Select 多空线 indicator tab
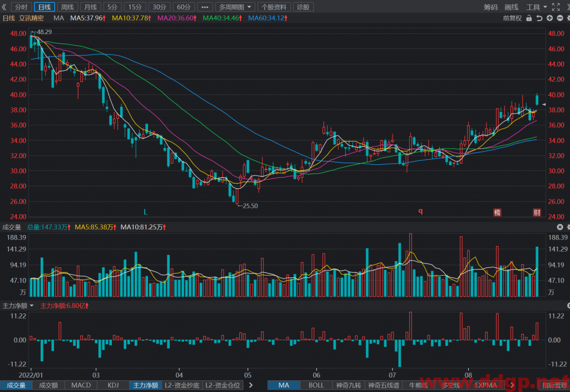570x392 pixels. click(450, 385)
